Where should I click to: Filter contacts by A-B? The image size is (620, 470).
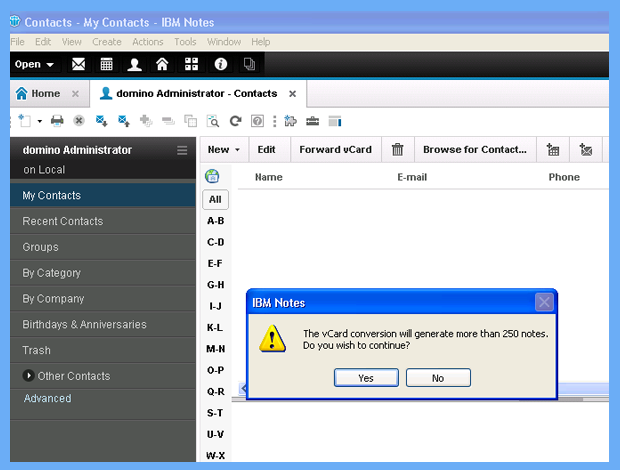(x=215, y=221)
